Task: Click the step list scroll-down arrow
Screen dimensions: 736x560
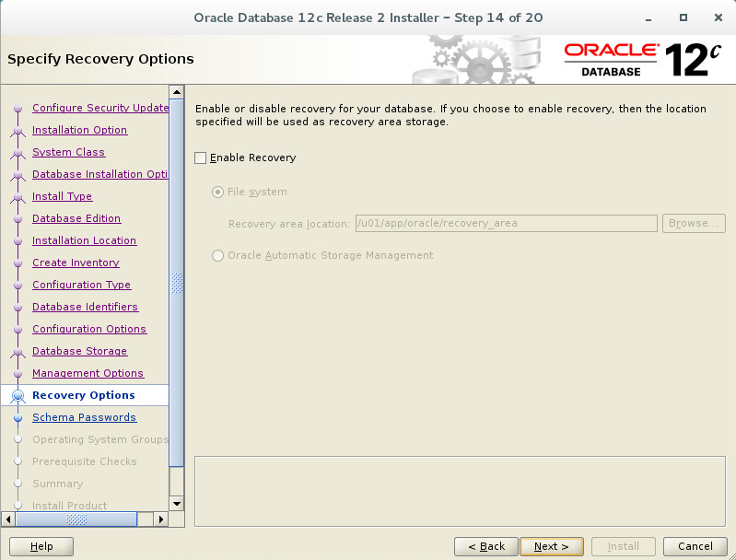Action: tap(177, 504)
